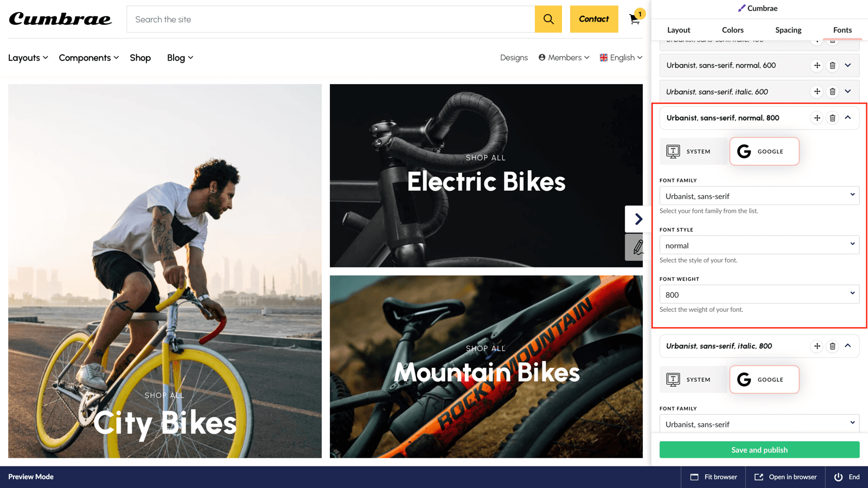Click the shopping cart icon

(634, 19)
